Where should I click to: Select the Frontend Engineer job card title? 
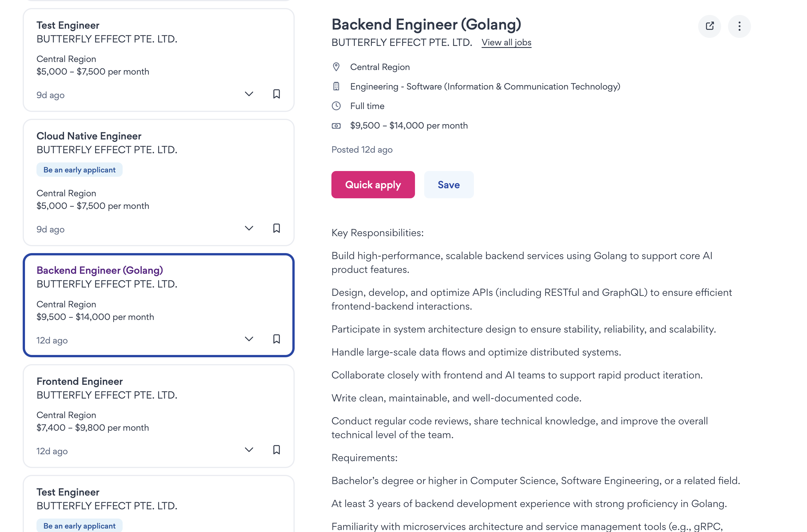[x=80, y=381]
